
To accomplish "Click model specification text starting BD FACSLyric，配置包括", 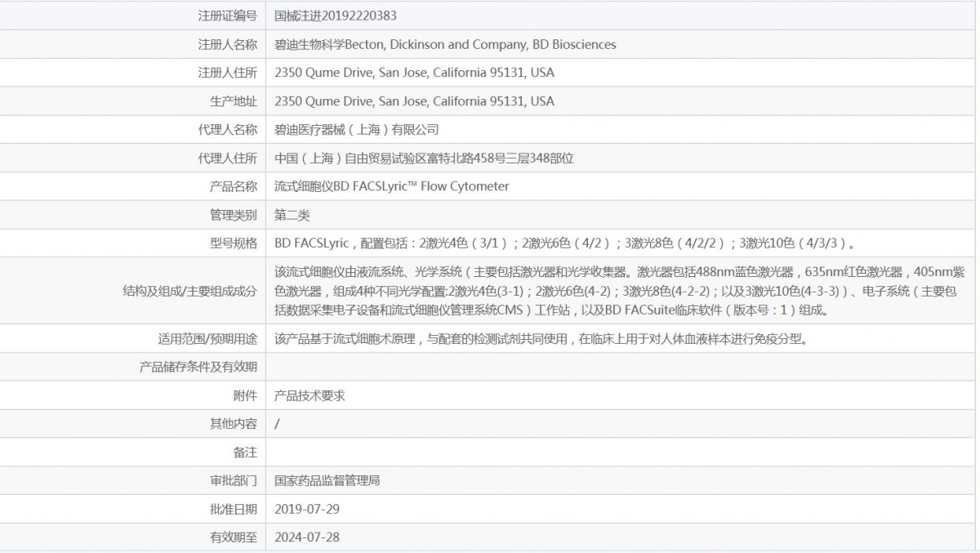I will (566, 243).
